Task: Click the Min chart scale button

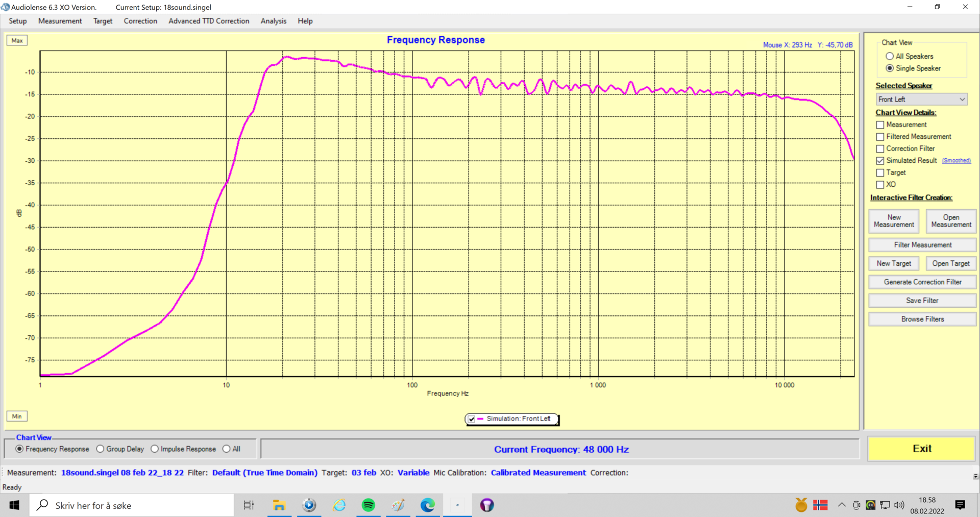Action: [17, 416]
